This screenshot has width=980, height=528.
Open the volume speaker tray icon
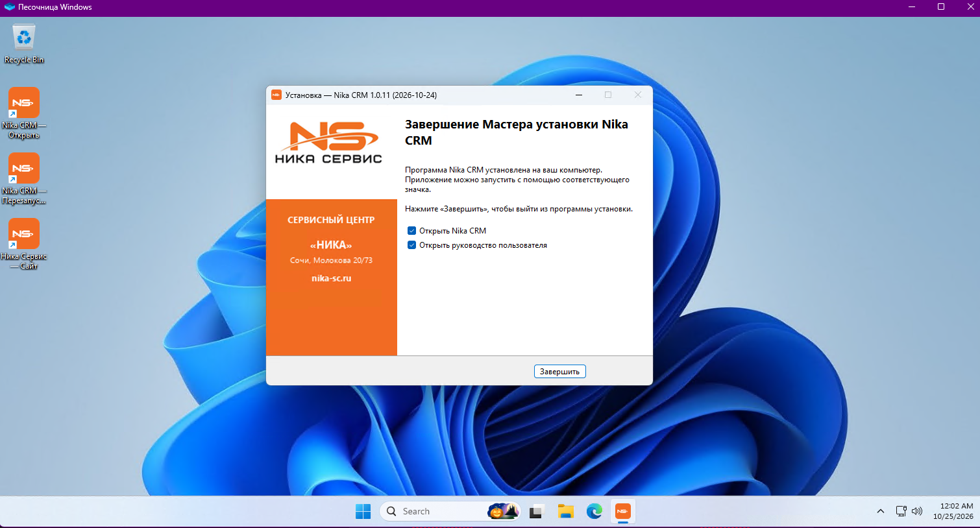pyautogui.click(x=917, y=511)
